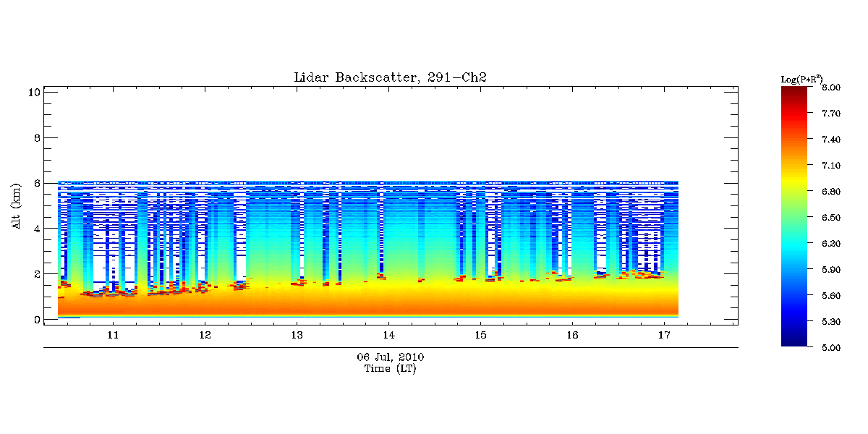Click the 'Alt (km)' y-axis label
Screen dimensions: 868x434
16,206
